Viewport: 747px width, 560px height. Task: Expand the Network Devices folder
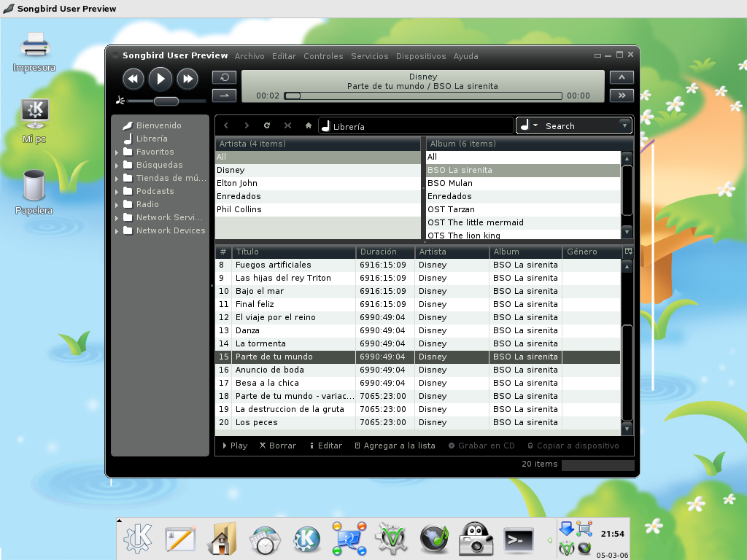[117, 231]
